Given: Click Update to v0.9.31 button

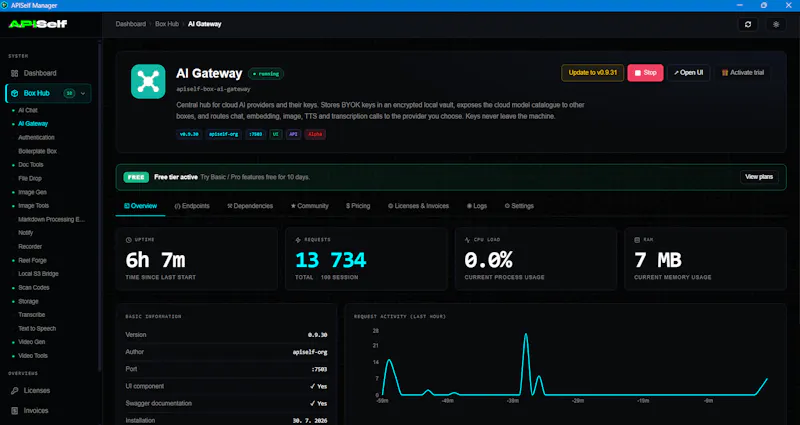Looking at the screenshot, I should pos(592,72).
